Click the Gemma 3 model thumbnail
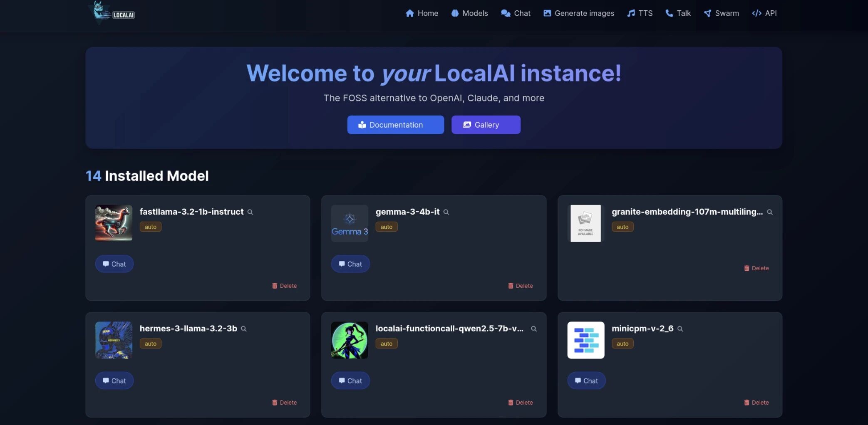 349,223
